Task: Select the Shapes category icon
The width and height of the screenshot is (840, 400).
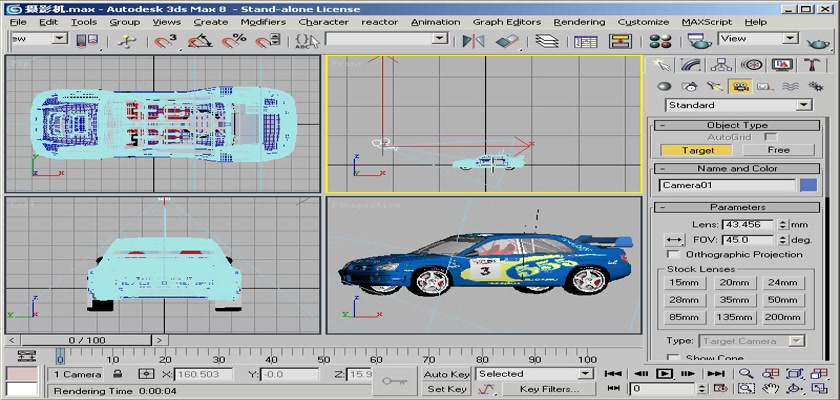Action: (x=689, y=86)
